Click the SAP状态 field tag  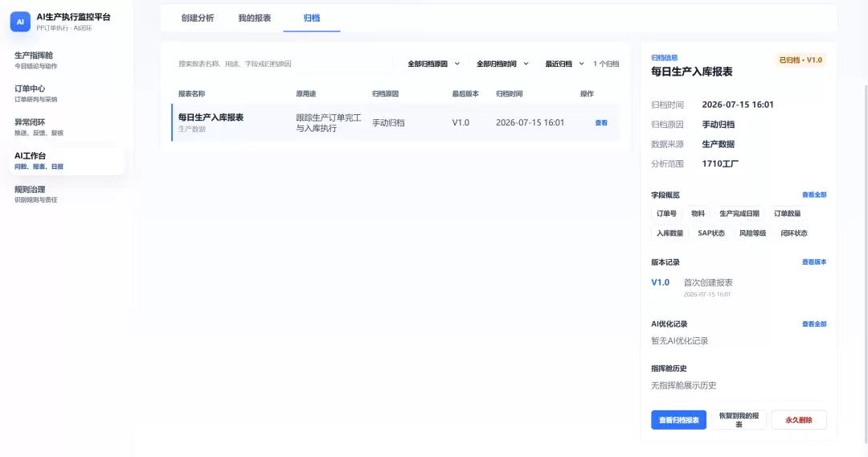pos(711,233)
